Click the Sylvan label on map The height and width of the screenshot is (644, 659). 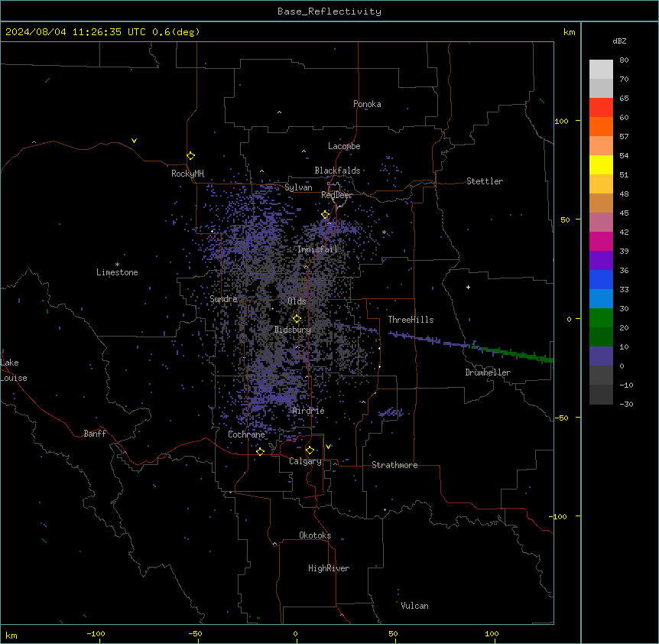(x=298, y=187)
